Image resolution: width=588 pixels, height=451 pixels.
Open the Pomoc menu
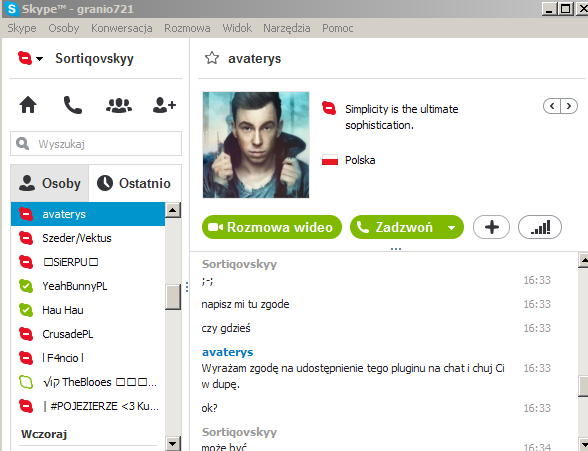pyautogui.click(x=338, y=28)
